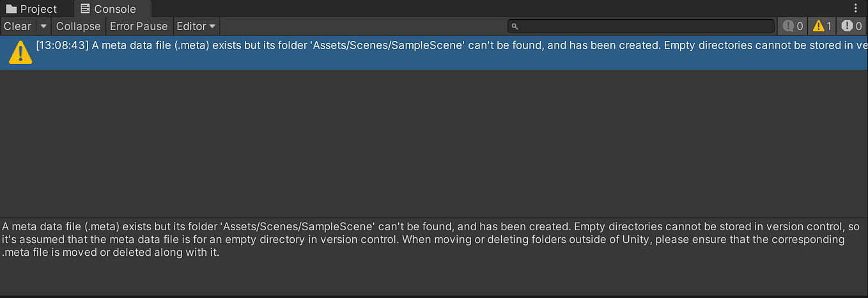Viewport: 868px width, 298px height.
Task: Click the yellow warning triangle in the log entry
Action: pos(20,52)
